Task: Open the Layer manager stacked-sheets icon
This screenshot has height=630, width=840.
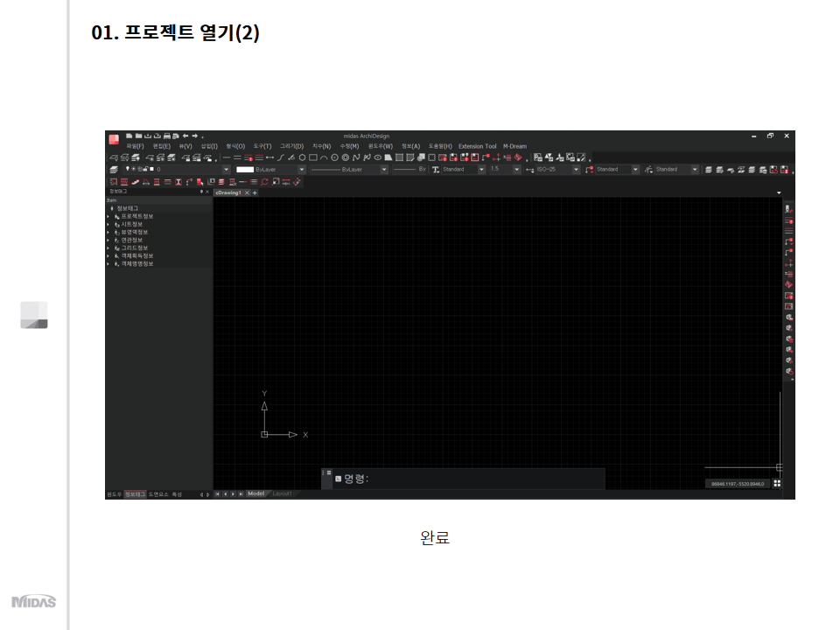Action: [x=114, y=169]
